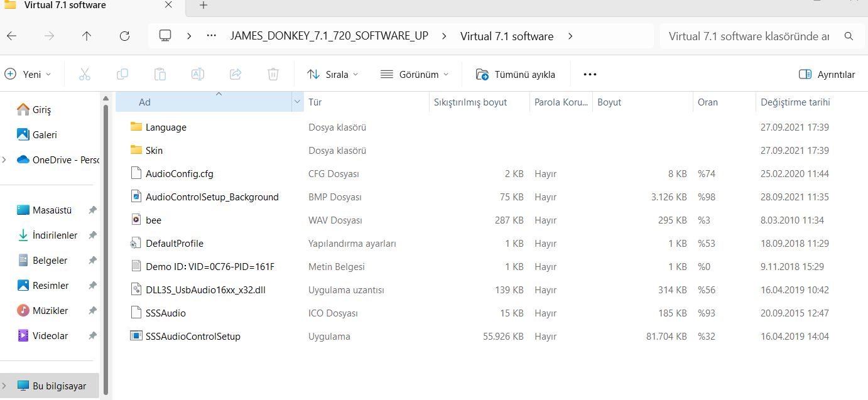Select the file named bee

pos(153,220)
